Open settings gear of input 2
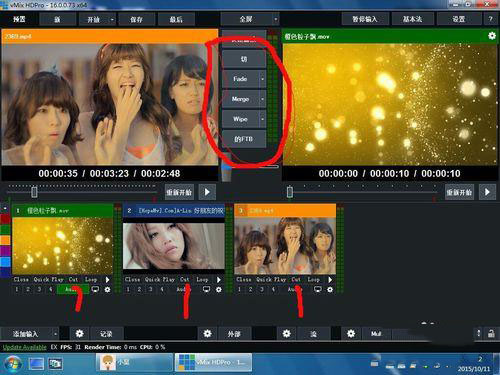Viewport: 500px width, 375px height. click(219, 289)
